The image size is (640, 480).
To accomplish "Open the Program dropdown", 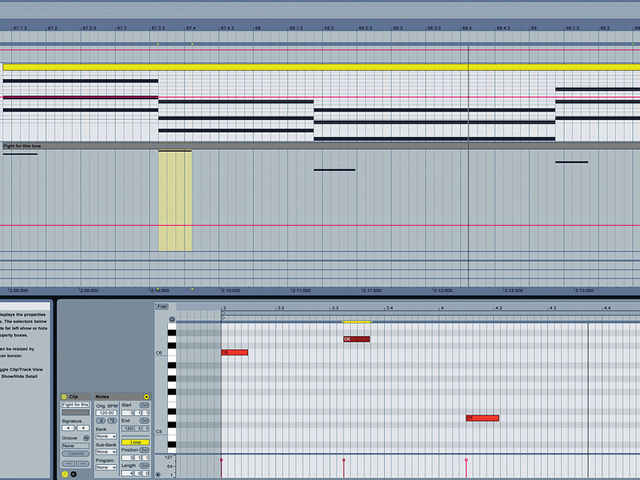I will (x=106, y=467).
